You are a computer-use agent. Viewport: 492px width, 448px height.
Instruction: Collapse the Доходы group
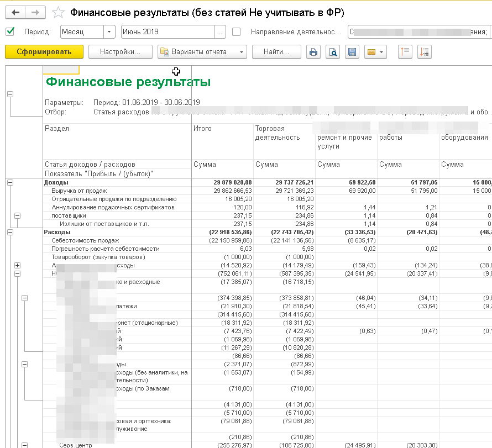[x=11, y=182]
